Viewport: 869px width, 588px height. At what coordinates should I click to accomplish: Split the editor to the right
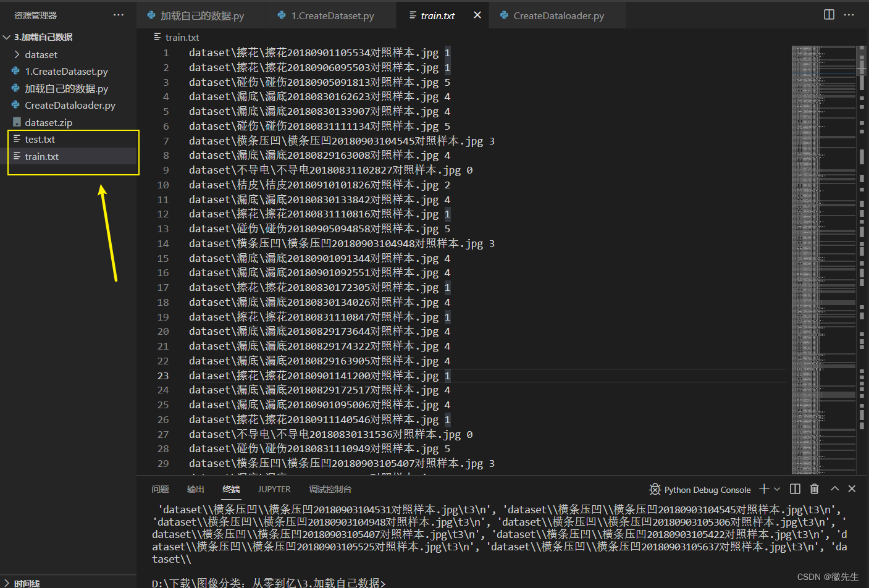(829, 15)
